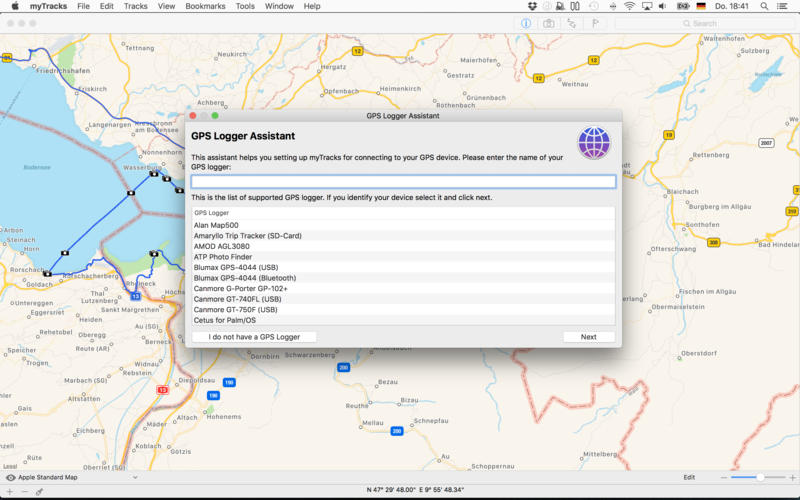Open the Tracks menu

coord(136,6)
